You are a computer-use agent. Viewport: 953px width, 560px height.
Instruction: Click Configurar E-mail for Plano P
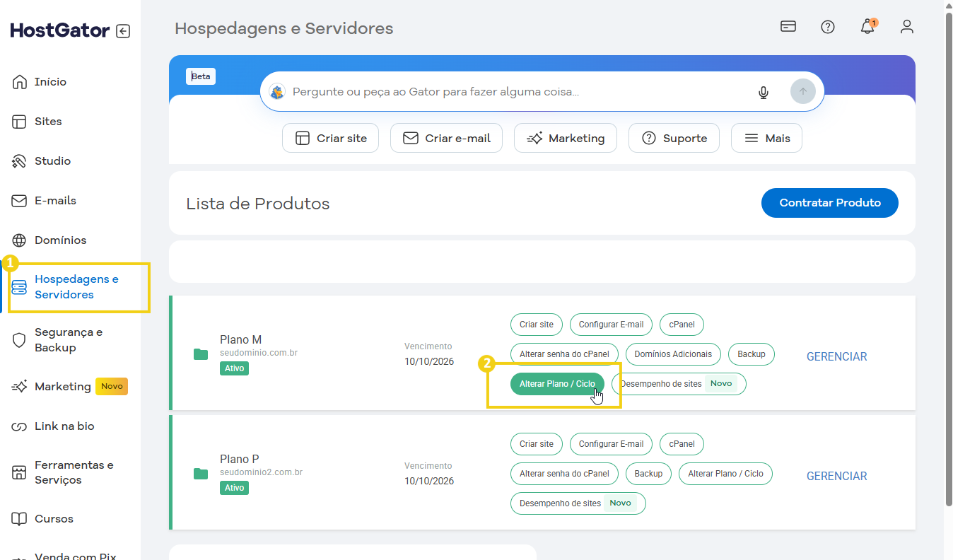pos(611,444)
